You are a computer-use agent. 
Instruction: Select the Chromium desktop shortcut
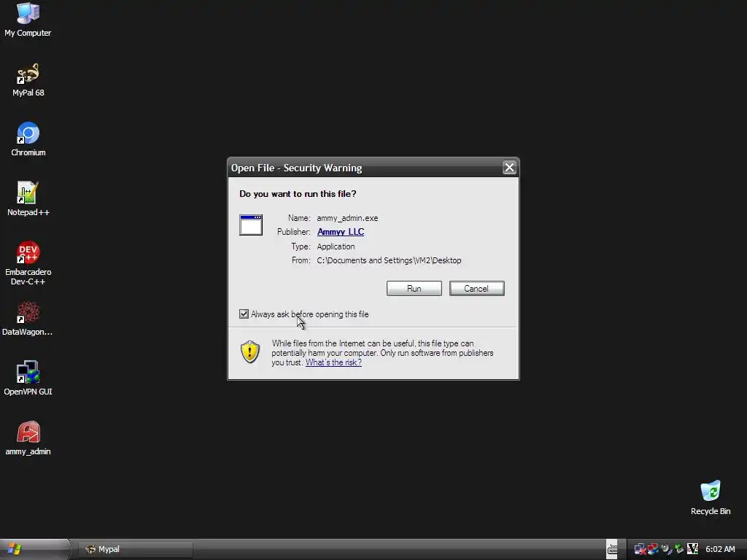pyautogui.click(x=28, y=139)
